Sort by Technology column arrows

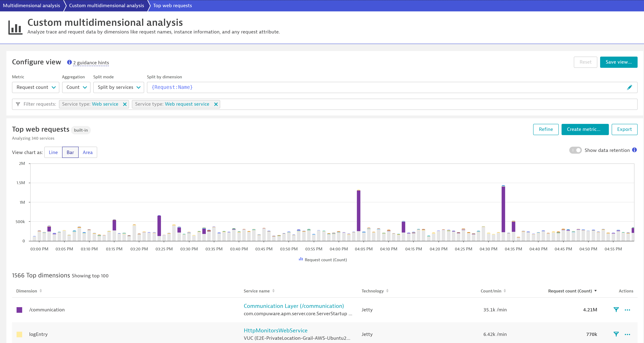(387, 291)
